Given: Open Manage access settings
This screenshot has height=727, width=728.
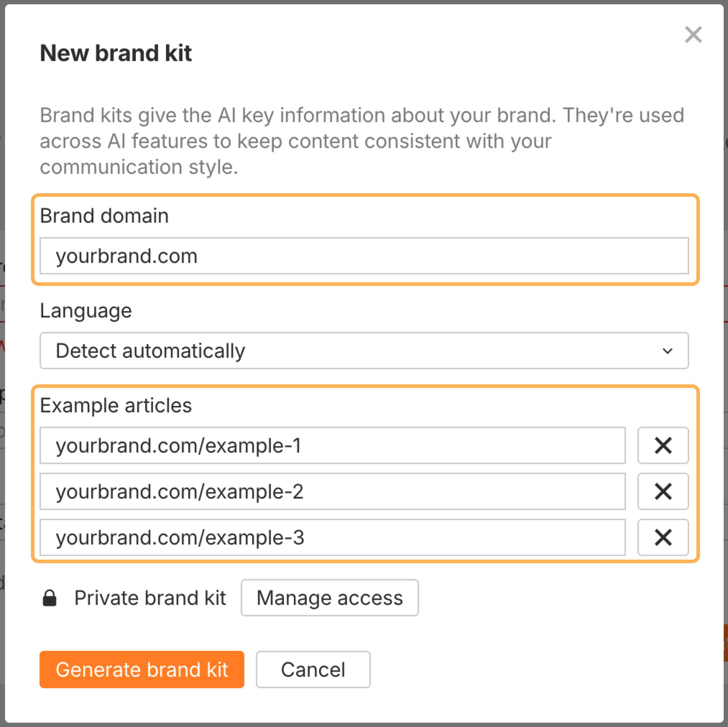Looking at the screenshot, I should coord(330,597).
